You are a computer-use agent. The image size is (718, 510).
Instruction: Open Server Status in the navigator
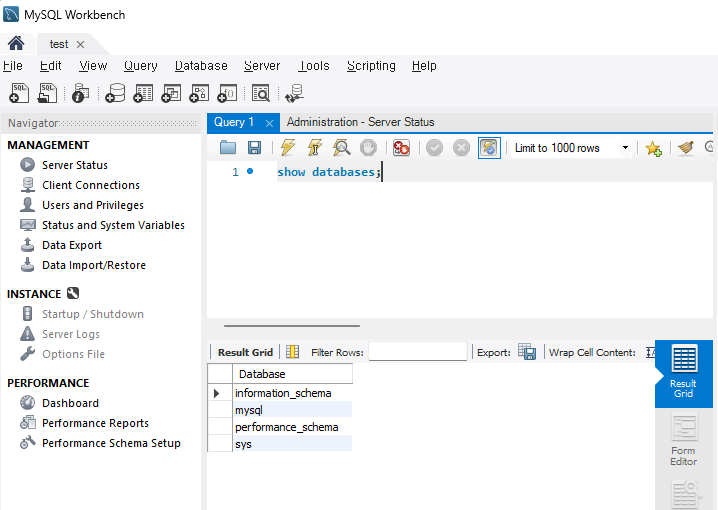(x=75, y=165)
